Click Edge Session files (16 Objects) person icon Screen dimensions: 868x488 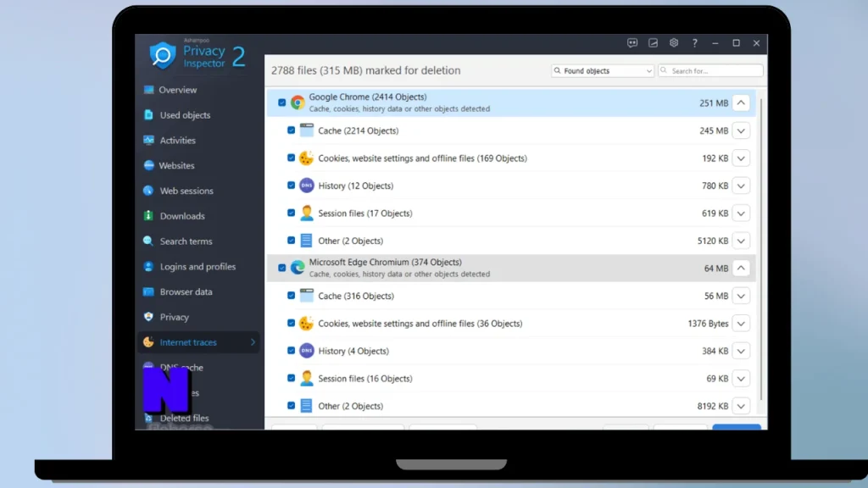tap(307, 379)
